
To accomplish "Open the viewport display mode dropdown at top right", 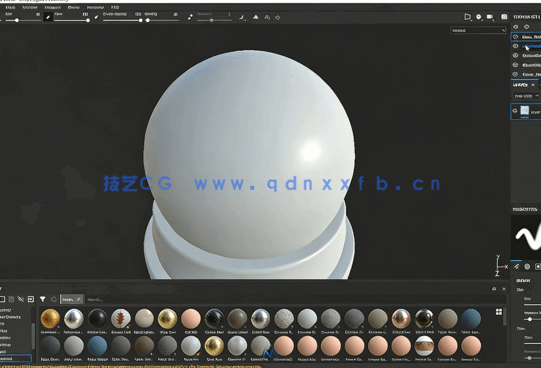I will point(478,30).
